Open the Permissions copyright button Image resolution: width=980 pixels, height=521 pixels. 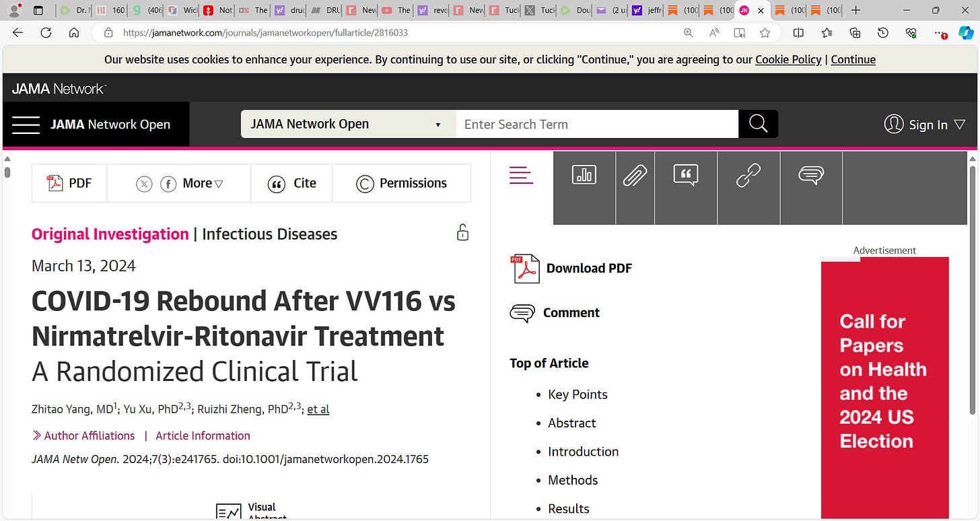pyautogui.click(x=401, y=183)
